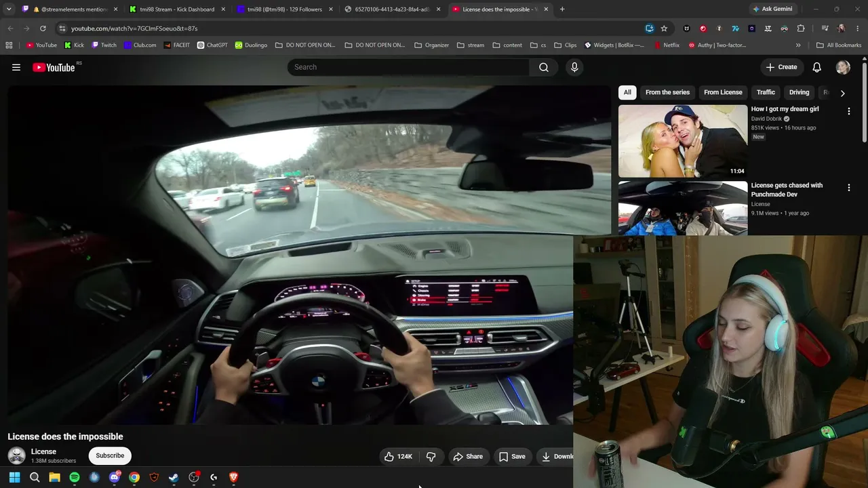Open the License channel name link
Image resolution: width=868 pixels, height=488 pixels.
(43, 451)
